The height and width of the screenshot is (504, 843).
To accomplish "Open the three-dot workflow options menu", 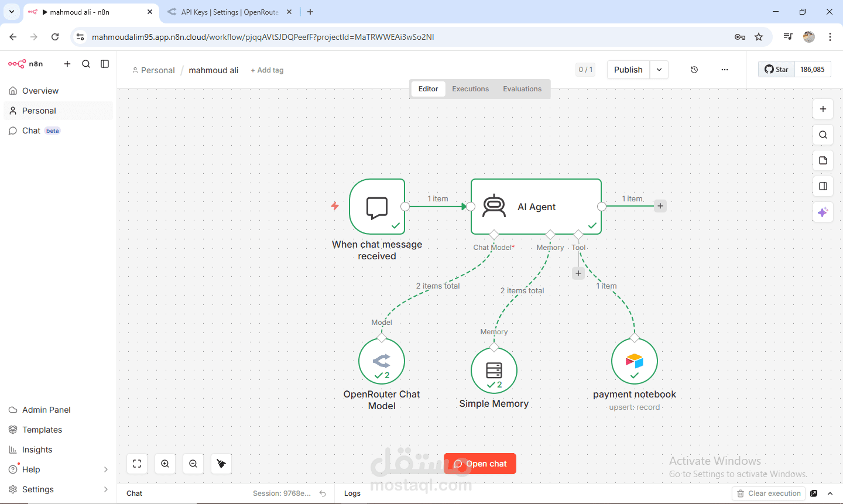I will click(725, 70).
